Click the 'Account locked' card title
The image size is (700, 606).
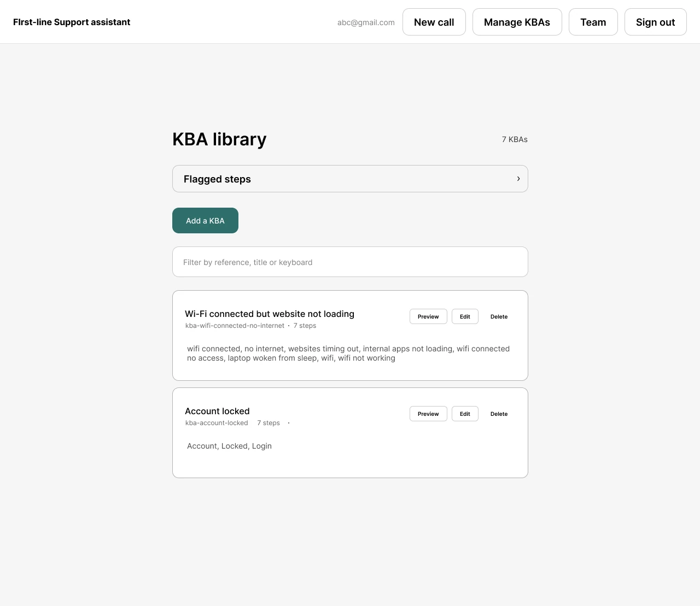pos(217,411)
